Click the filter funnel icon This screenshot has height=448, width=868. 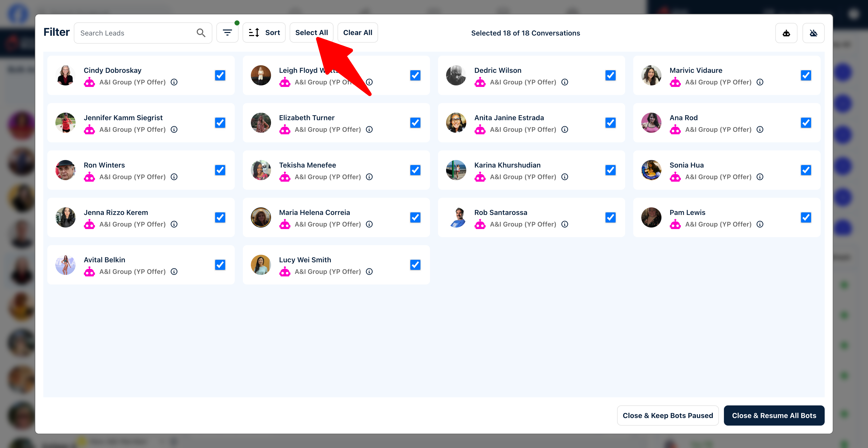coord(227,33)
